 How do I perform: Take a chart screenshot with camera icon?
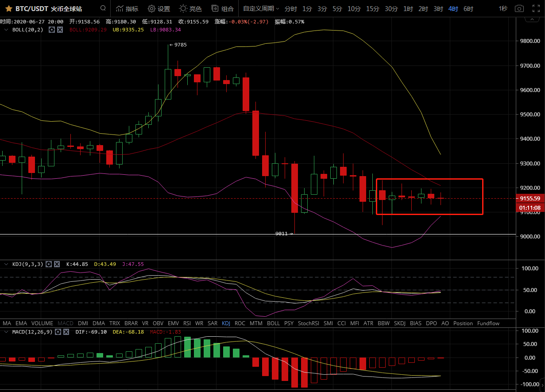click(519, 8)
